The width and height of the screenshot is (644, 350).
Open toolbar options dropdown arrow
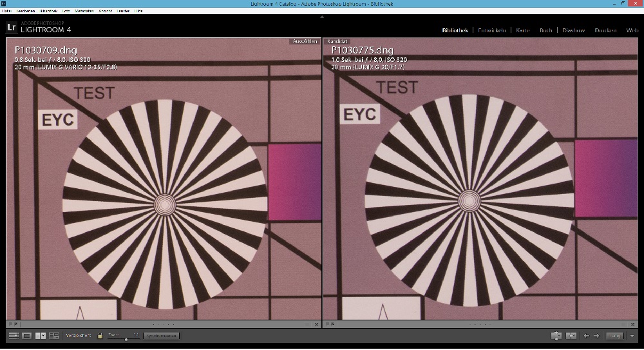(x=632, y=336)
